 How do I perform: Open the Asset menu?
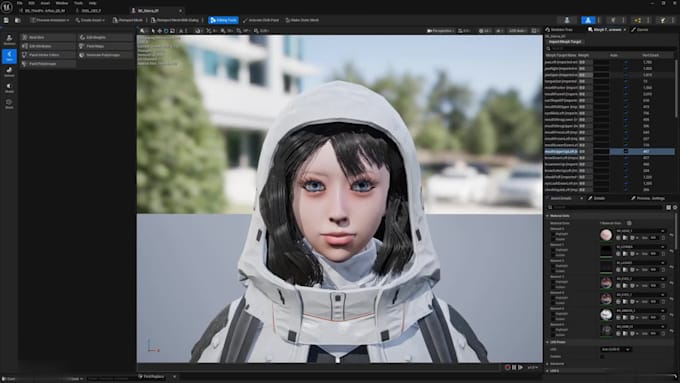pyautogui.click(x=45, y=3)
